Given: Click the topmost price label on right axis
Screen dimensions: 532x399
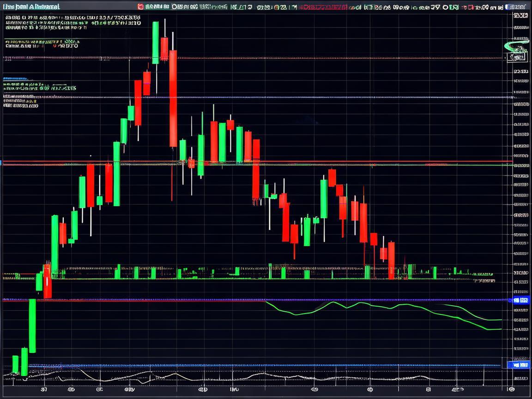Looking at the screenshot, I should pos(520,16).
